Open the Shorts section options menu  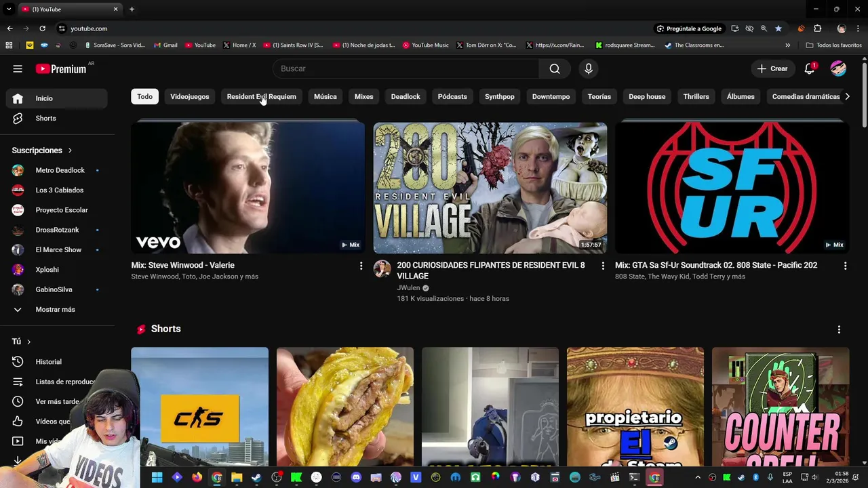click(839, 329)
